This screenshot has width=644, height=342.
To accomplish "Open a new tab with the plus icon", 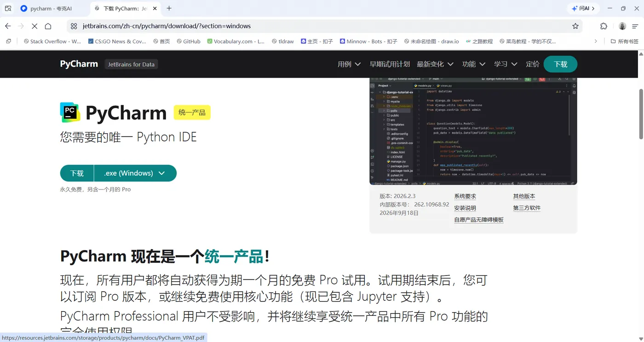I will (169, 8).
